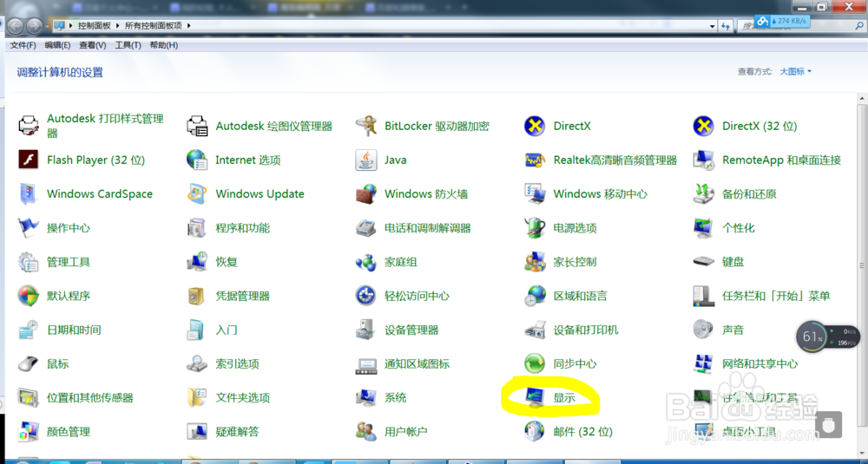Click the DirectX (32 位) icon
This screenshot has width=868, height=464.
click(704, 126)
